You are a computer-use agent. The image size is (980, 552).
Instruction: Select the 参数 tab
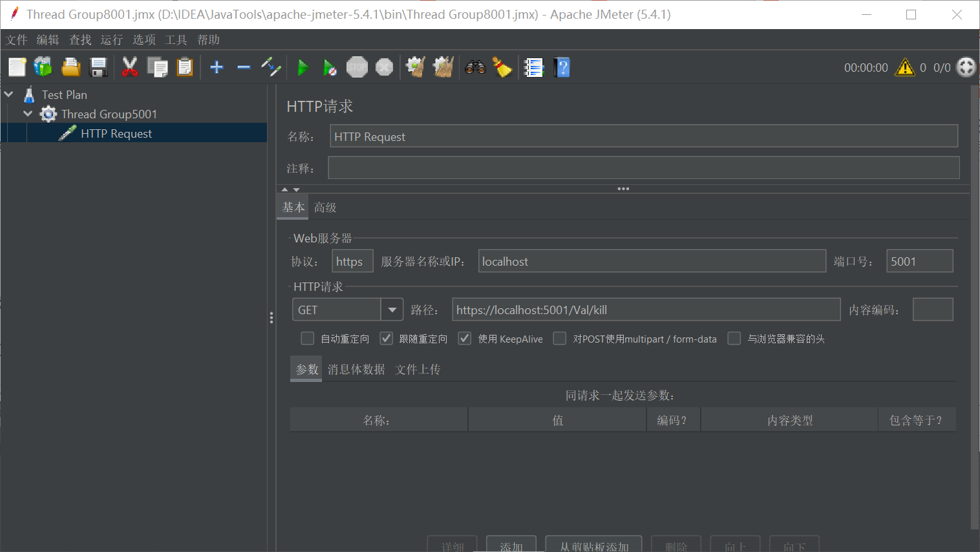pos(306,369)
